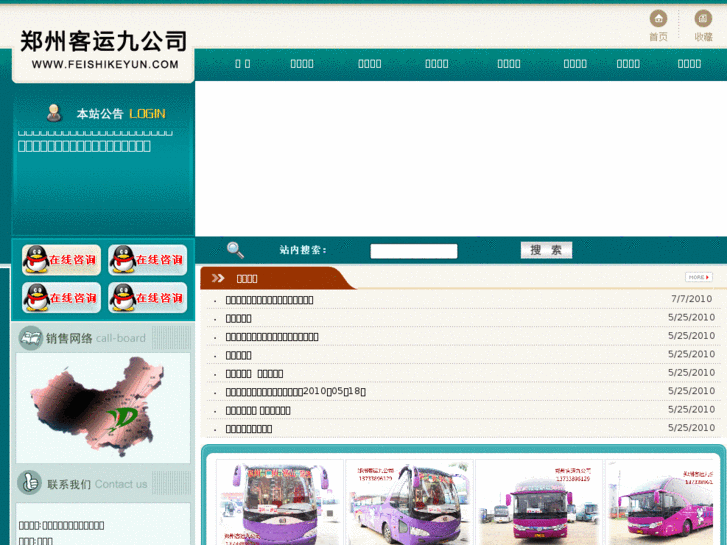Click the 首页 home icon
The image size is (727, 545).
[x=658, y=19]
